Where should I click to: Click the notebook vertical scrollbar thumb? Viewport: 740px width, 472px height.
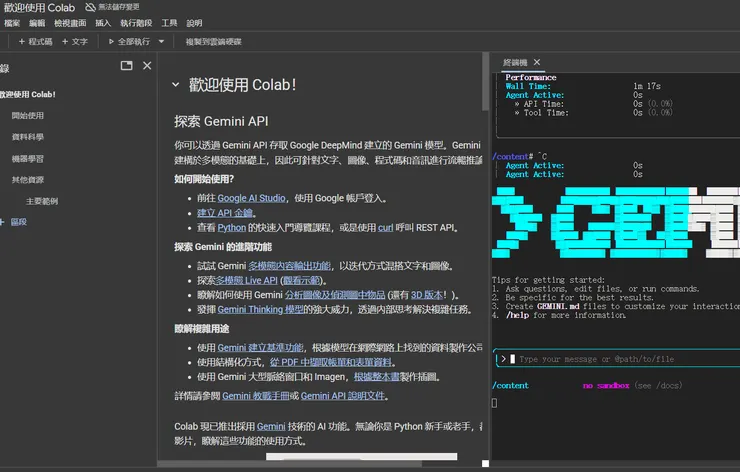[x=485, y=81]
